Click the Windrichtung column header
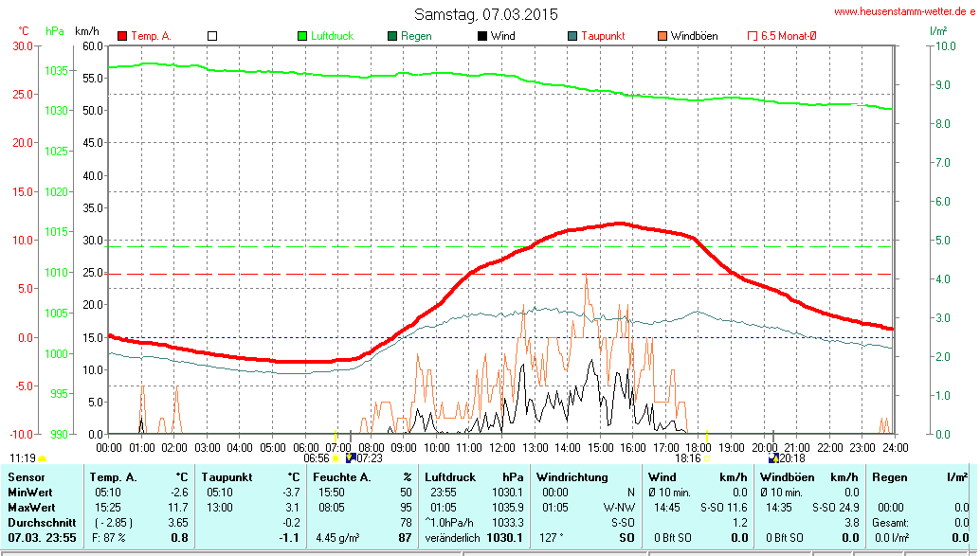Screen dimensions: 980x556 tap(572, 477)
